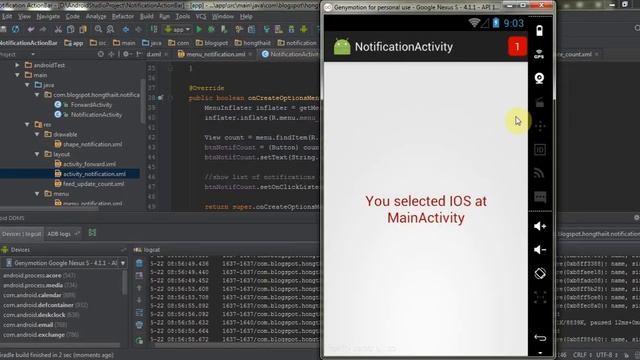Click blogspot breadcrumb folder
Image resolution: width=640 pixels, height=360 pixels.
pos(211,43)
